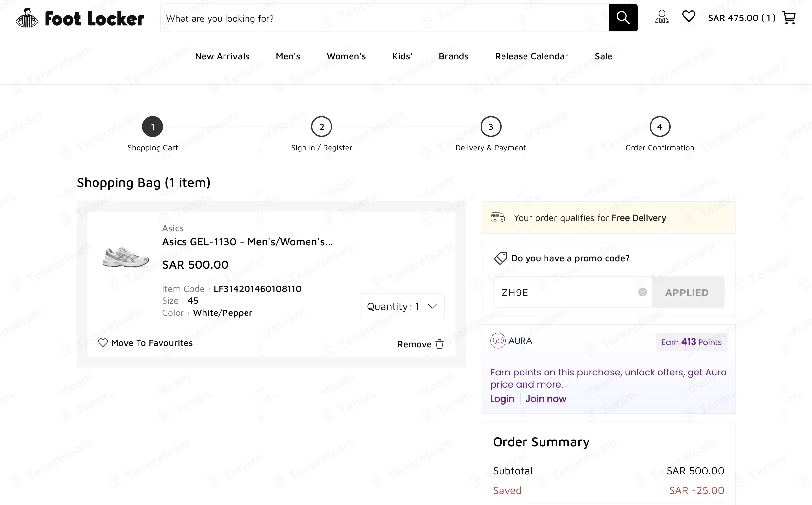Open the wishlist heart icon in header
The height and width of the screenshot is (505, 812).
point(689,16)
